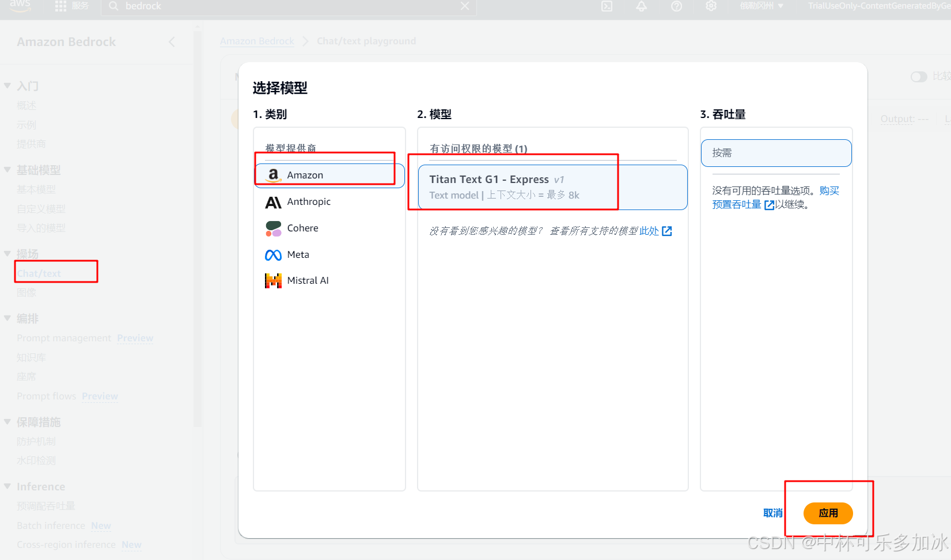Click the search magnifier icon

113,6
